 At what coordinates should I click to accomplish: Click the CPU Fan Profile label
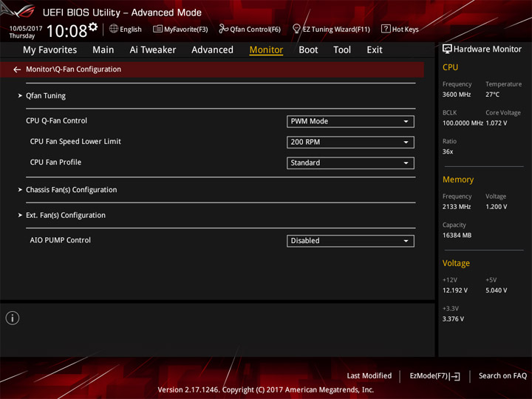[55, 162]
